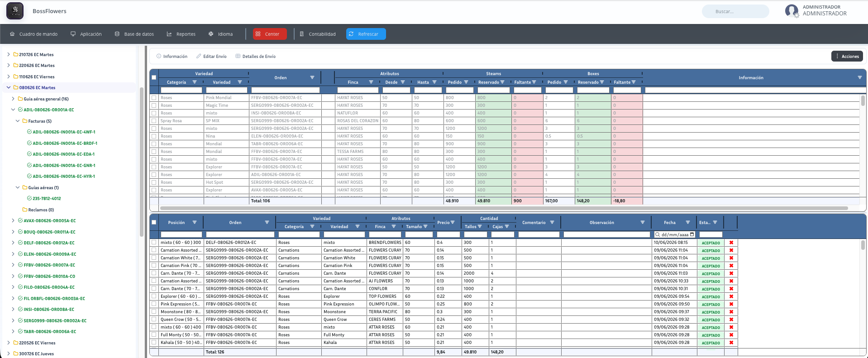Click the Hasta column filter icon
Image resolution: width=868 pixels, height=358 pixels.
coord(434,82)
